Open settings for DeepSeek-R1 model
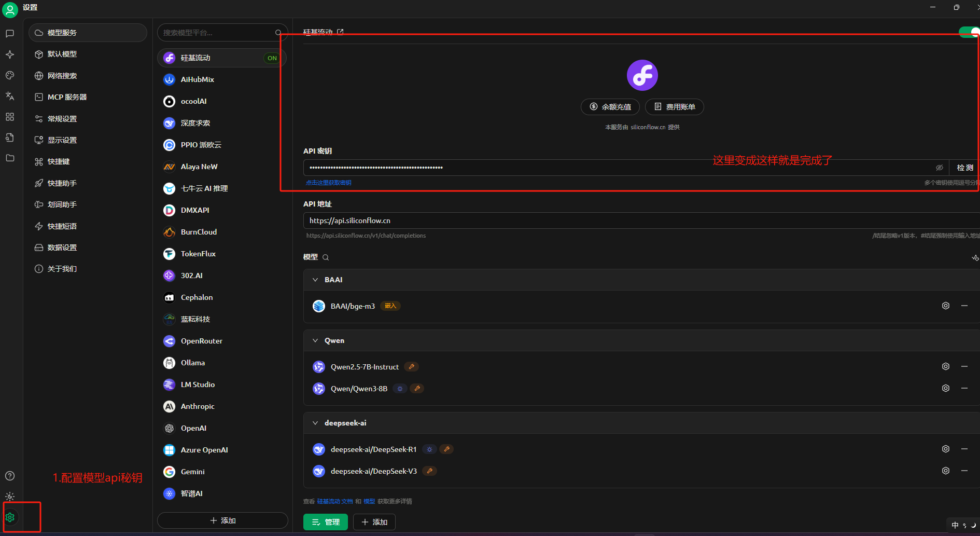This screenshot has width=980, height=536. (946, 449)
